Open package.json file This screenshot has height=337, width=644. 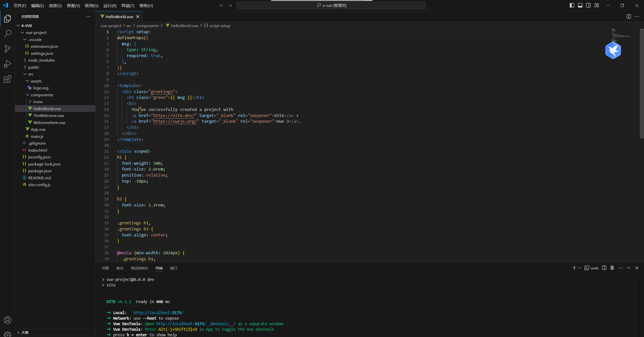coord(55,171)
